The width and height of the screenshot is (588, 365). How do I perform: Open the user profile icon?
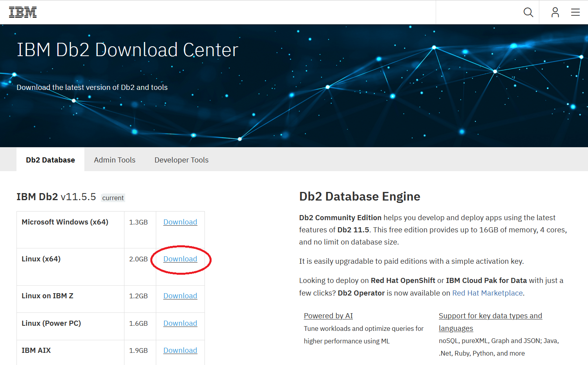(x=555, y=12)
